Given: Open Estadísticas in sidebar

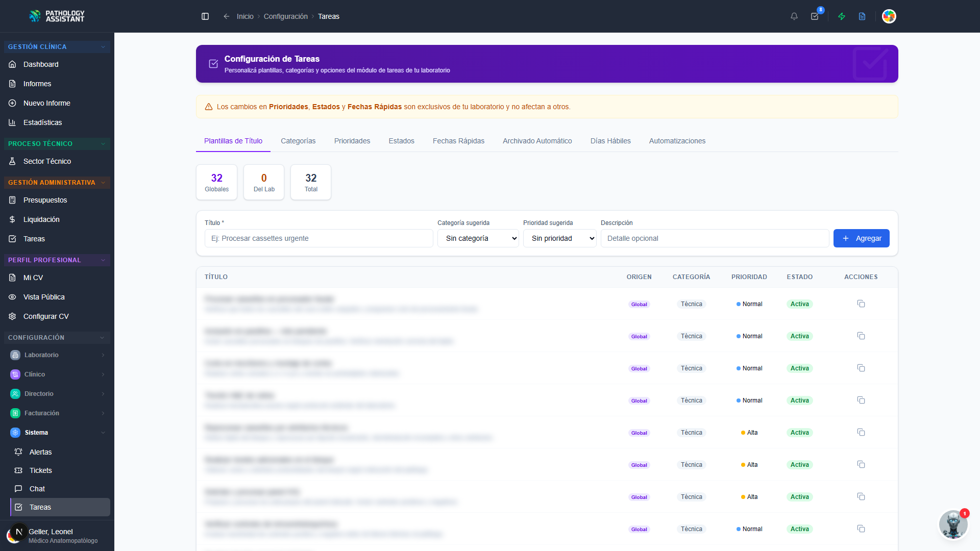Looking at the screenshot, I should pyautogui.click(x=57, y=122).
